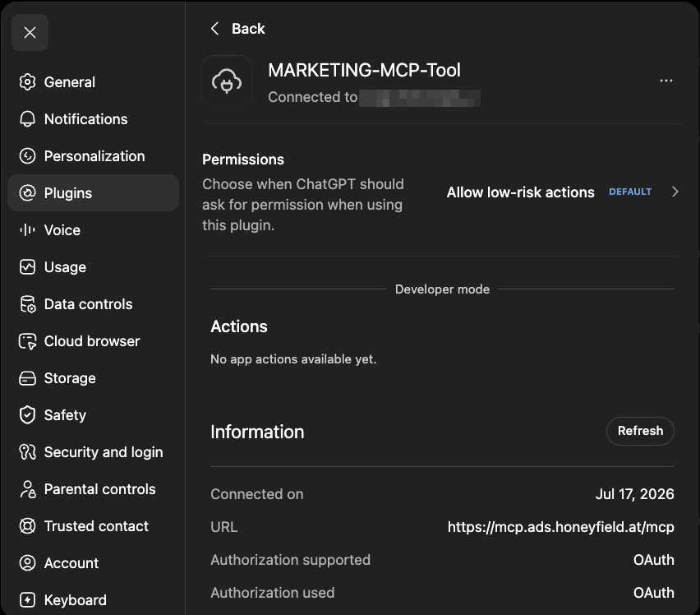The width and height of the screenshot is (700, 615).
Task: Click the Connected to status text
Action: coord(312,97)
